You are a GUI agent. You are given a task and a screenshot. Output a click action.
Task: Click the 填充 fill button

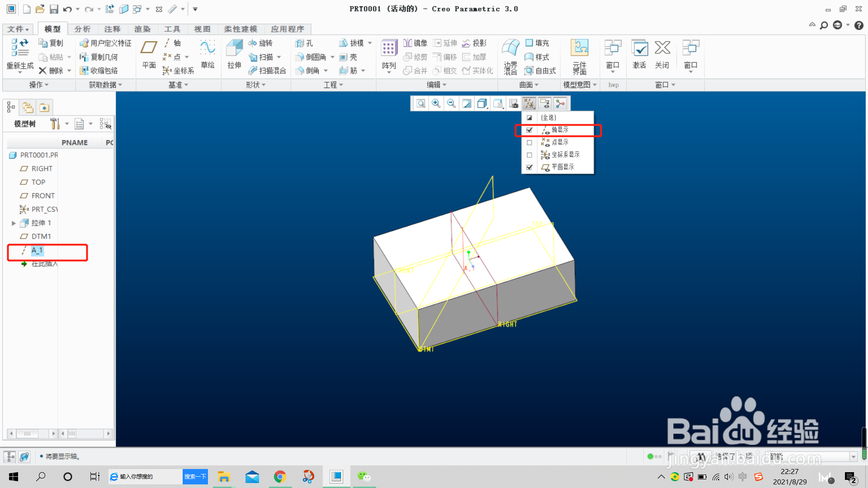click(537, 43)
